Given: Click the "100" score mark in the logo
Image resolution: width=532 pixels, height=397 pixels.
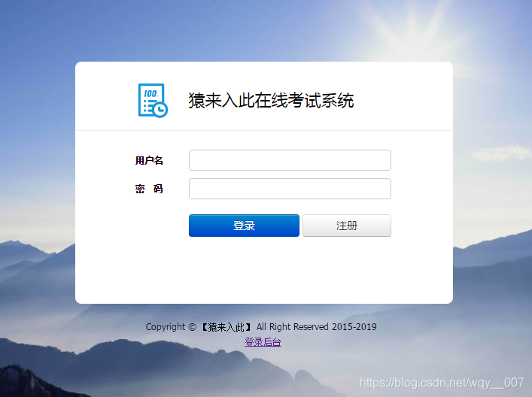Looking at the screenshot, I should pyautogui.click(x=150, y=93).
